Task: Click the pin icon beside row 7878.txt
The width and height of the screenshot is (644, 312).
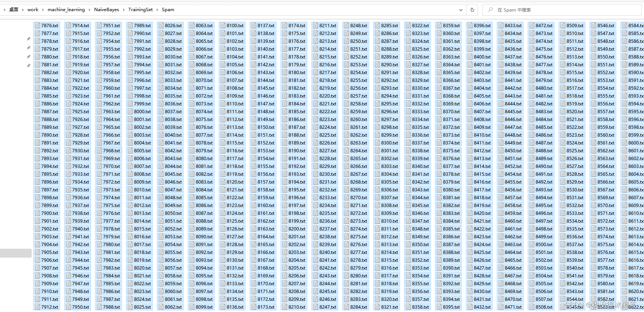Action: [28, 39]
